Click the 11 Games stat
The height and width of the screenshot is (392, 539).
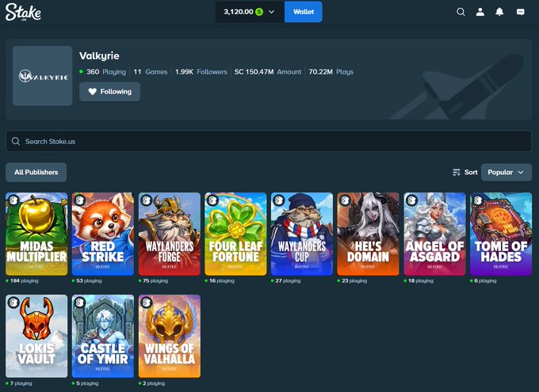point(151,72)
